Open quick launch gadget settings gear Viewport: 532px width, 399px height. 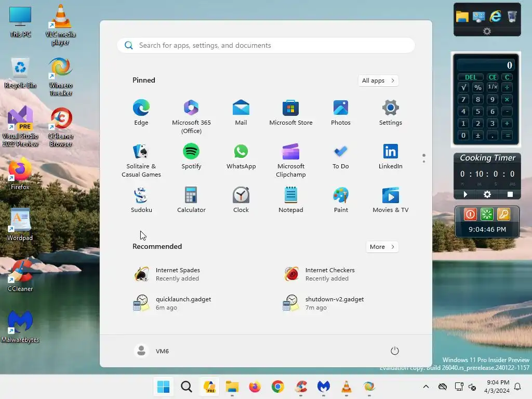(x=487, y=32)
